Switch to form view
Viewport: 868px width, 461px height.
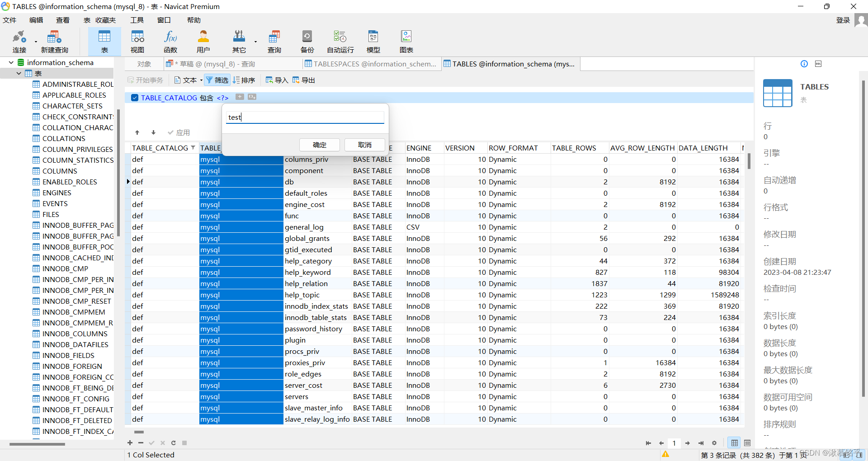pyautogui.click(x=747, y=443)
